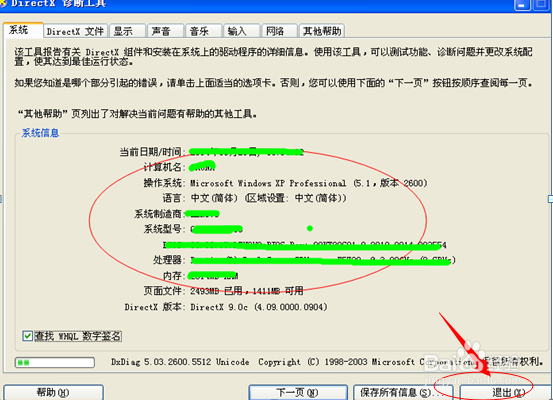This screenshot has width=553, height=400.
Task: Click the DxDiag 5.03.2600.5512 Unicode text
Action: (180, 362)
